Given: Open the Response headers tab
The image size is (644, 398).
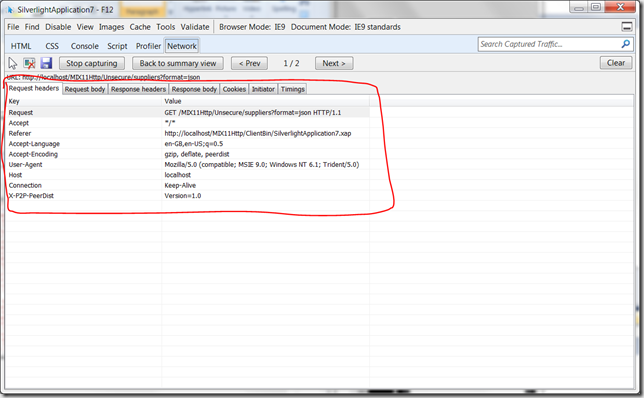Looking at the screenshot, I should [x=138, y=89].
